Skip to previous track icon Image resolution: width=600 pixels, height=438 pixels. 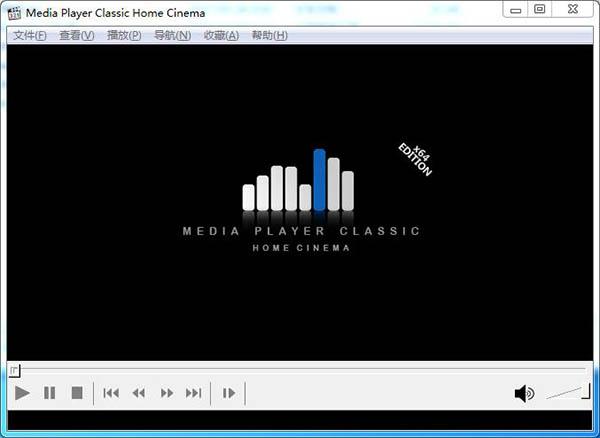coord(111,393)
